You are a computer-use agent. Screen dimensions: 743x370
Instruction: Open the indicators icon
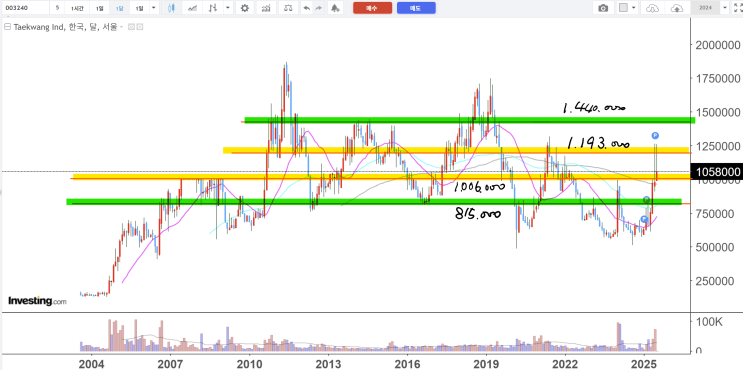coord(267,8)
